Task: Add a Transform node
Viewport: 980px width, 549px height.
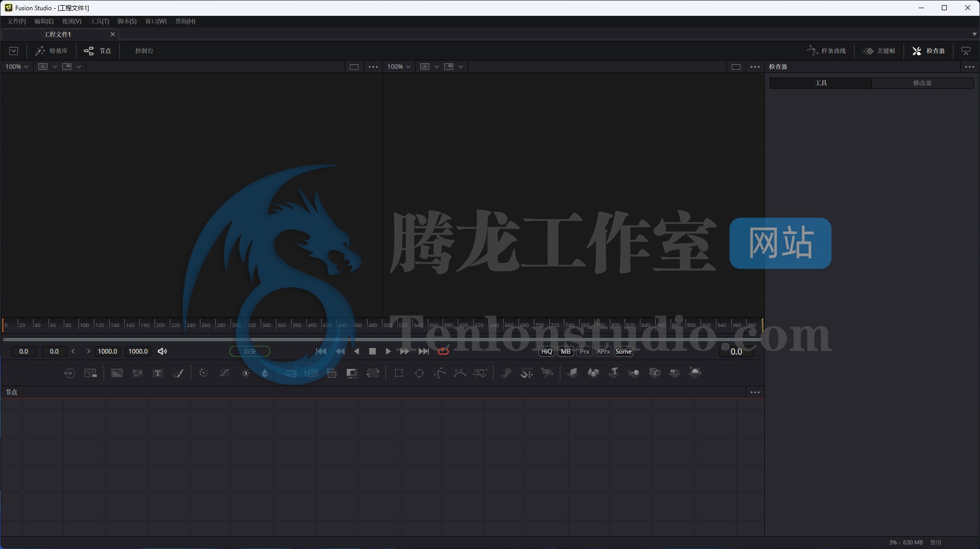Action: click(373, 373)
